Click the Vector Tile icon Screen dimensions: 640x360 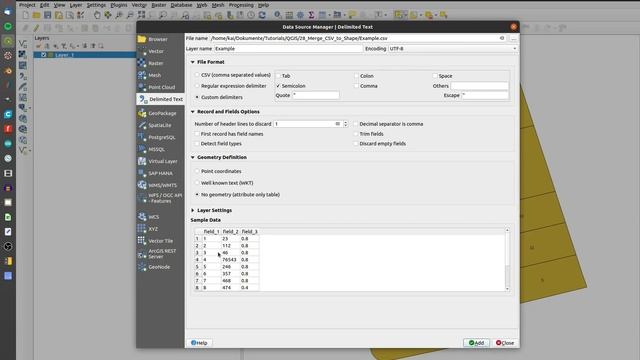pyautogui.click(x=142, y=241)
